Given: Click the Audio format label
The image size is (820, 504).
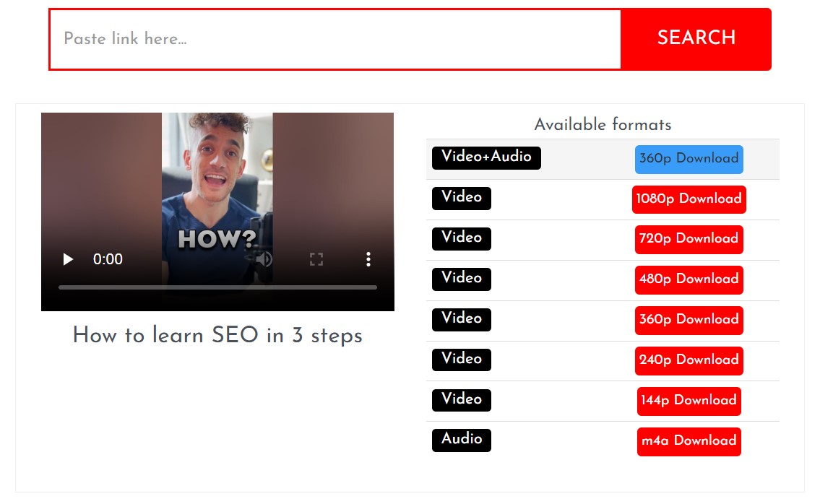Looking at the screenshot, I should [x=461, y=440].
